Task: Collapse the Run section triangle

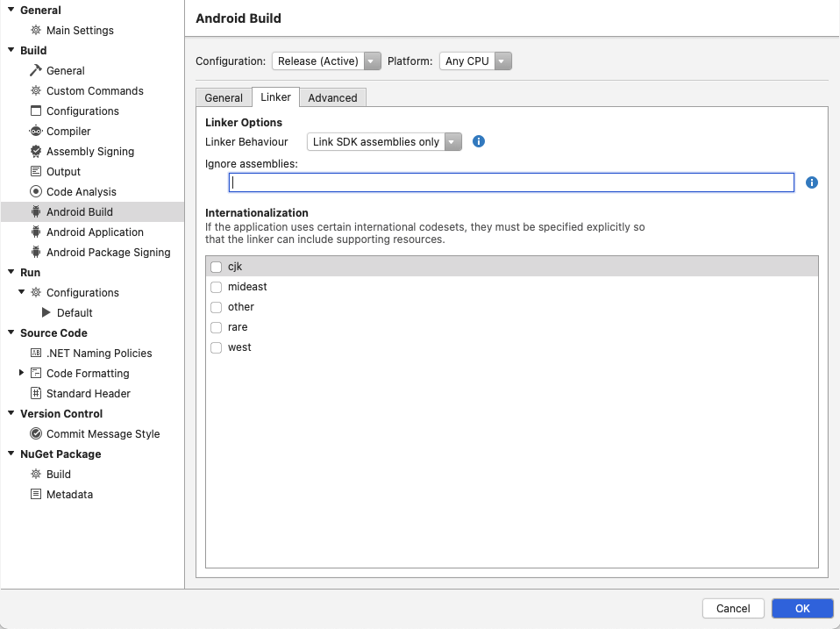Action: (11, 272)
